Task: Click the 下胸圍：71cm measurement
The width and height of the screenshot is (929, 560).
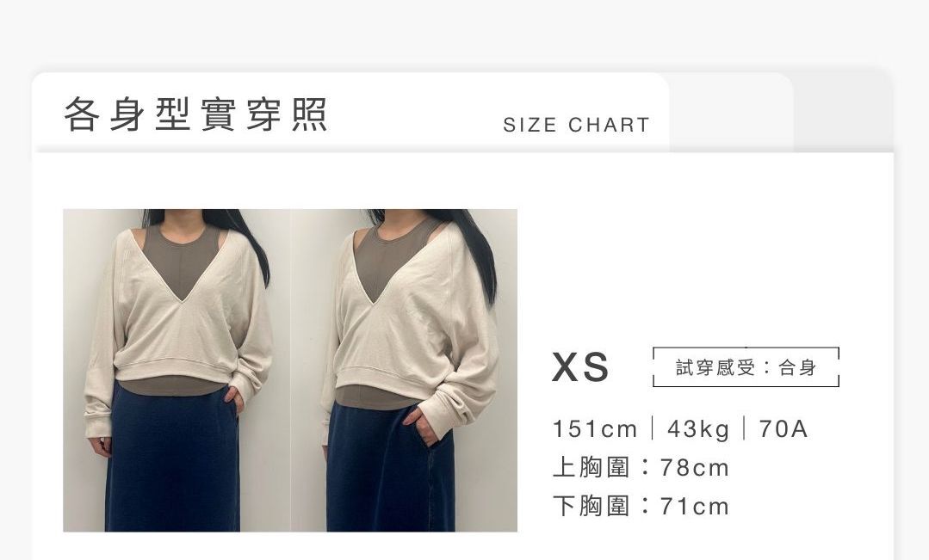Action: [x=641, y=507]
